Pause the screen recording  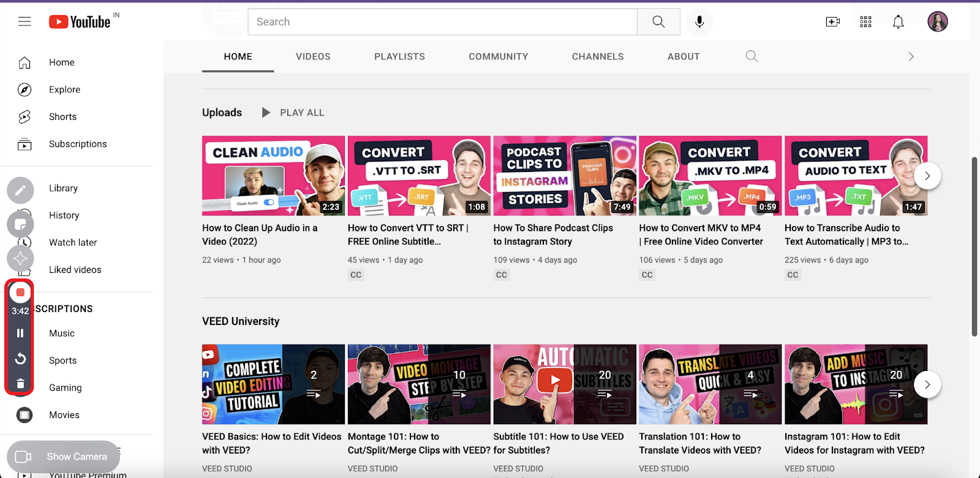(20, 333)
